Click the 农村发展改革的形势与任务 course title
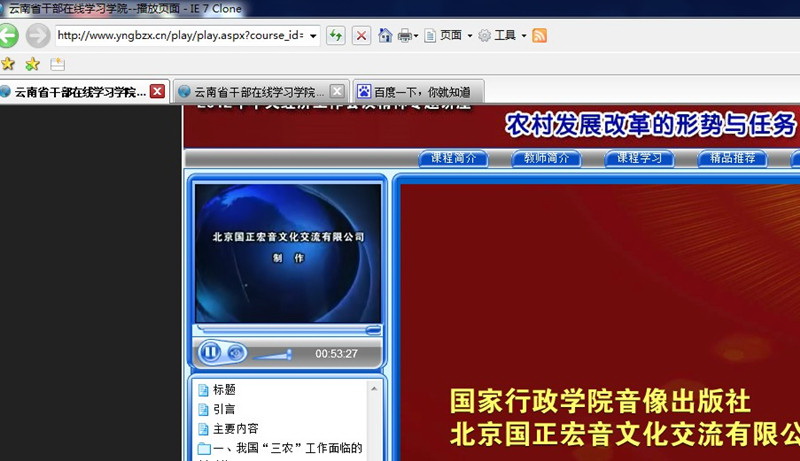Image resolution: width=800 pixels, height=461 pixels. (x=650, y=125)
